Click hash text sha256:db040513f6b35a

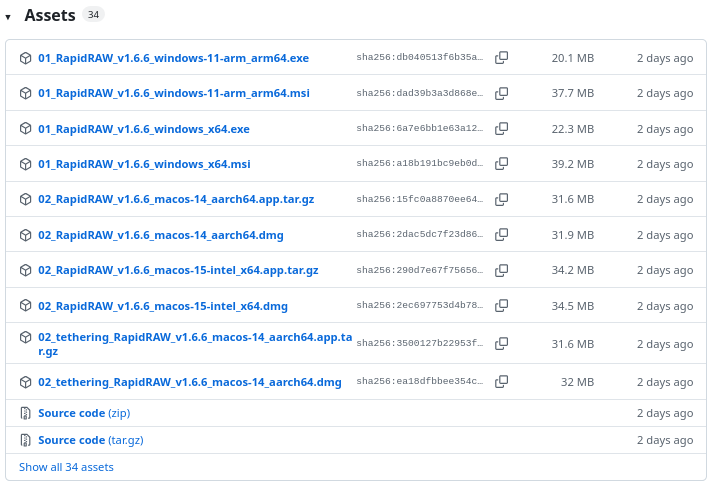[x=419, y=57]
